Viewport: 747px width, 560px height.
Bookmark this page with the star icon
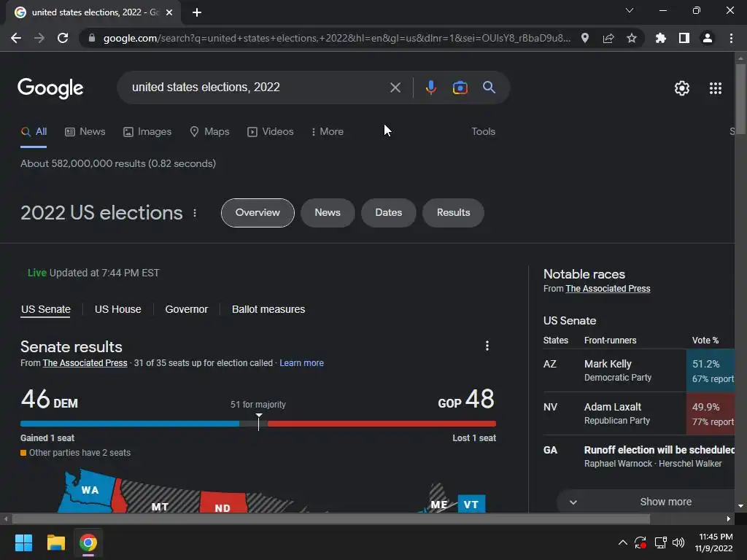[632, 38]
